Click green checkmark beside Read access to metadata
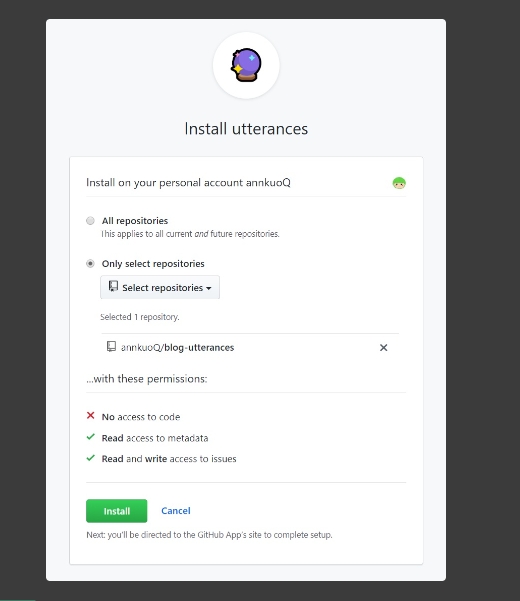The width and height of the screenshot is (520, 601). coord(90,437)
